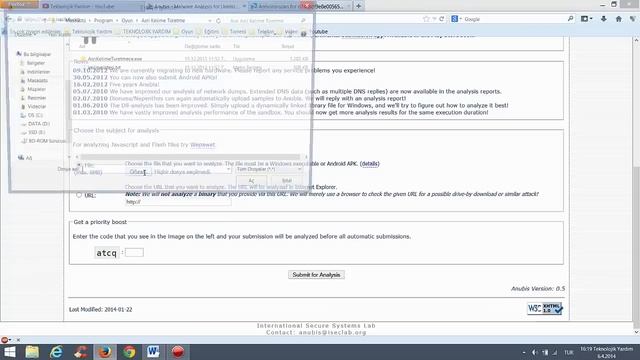640x360 pixels.
Task: Open Microsoft Word from the taskbar
Action: pos(153,352)
